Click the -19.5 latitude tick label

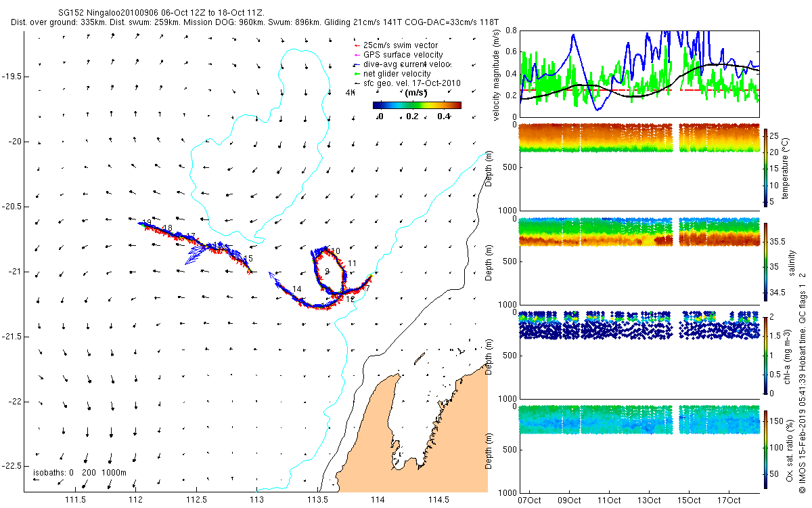13,77
